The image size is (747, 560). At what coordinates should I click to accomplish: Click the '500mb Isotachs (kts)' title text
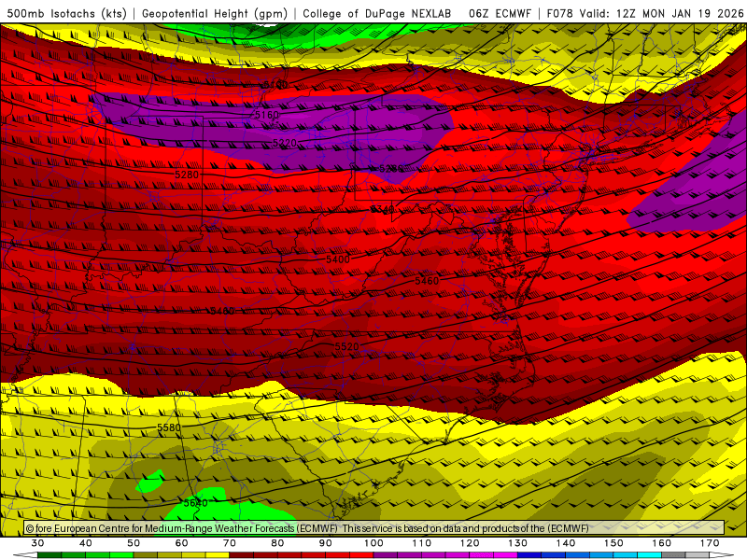pyautogui.click(x=66, y=13)
